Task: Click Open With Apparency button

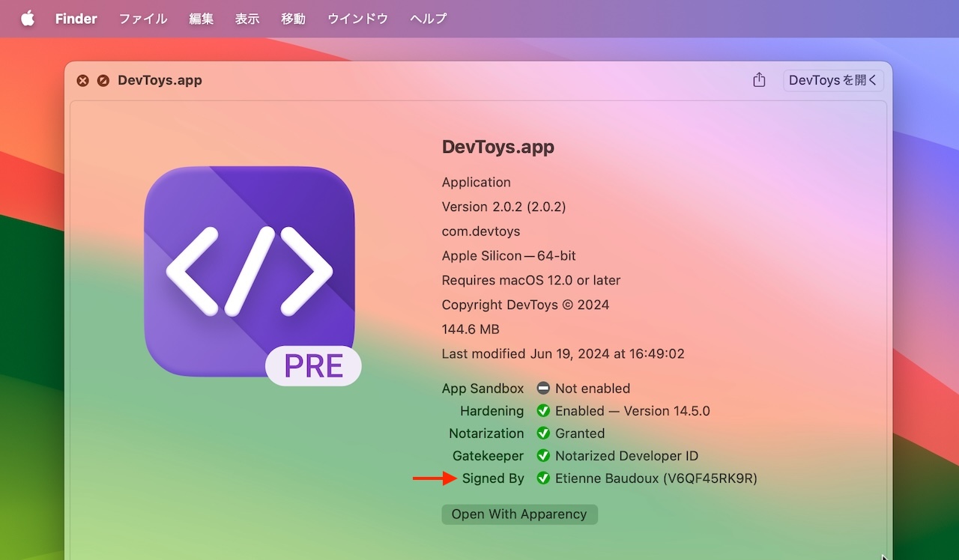Action: tap(519, 514)
